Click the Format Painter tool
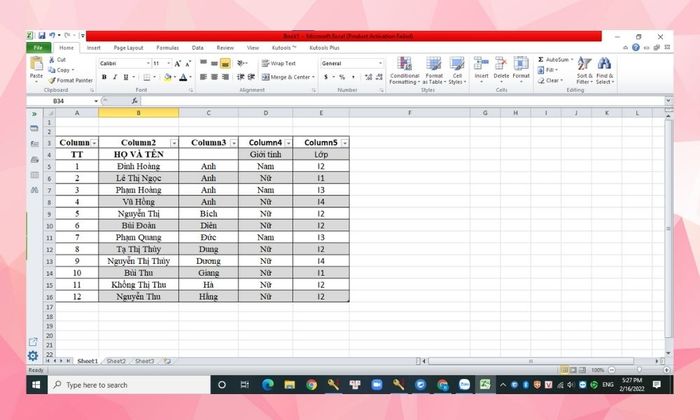 click(x=74, y=80)
